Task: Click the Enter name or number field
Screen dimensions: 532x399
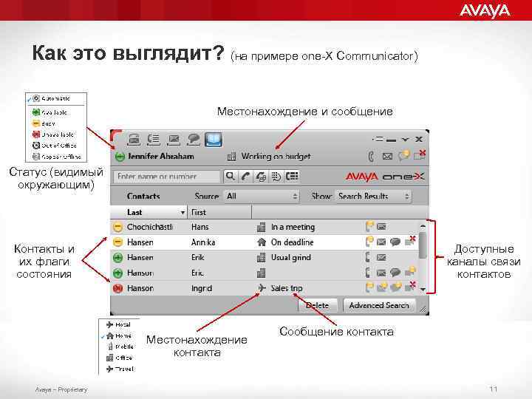Action: [166, 177]
